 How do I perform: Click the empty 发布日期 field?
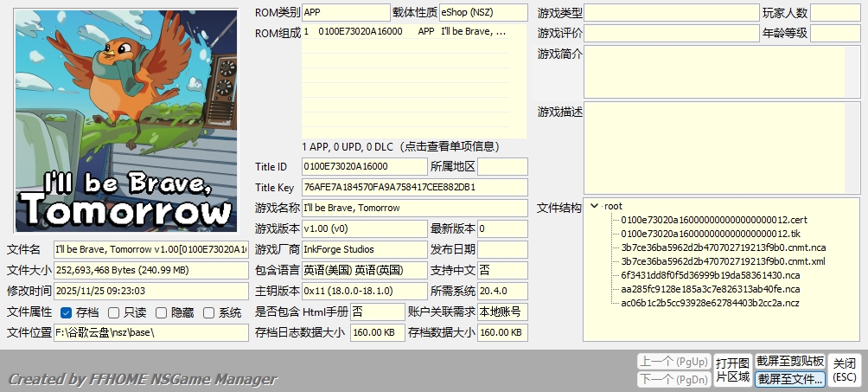502,249
